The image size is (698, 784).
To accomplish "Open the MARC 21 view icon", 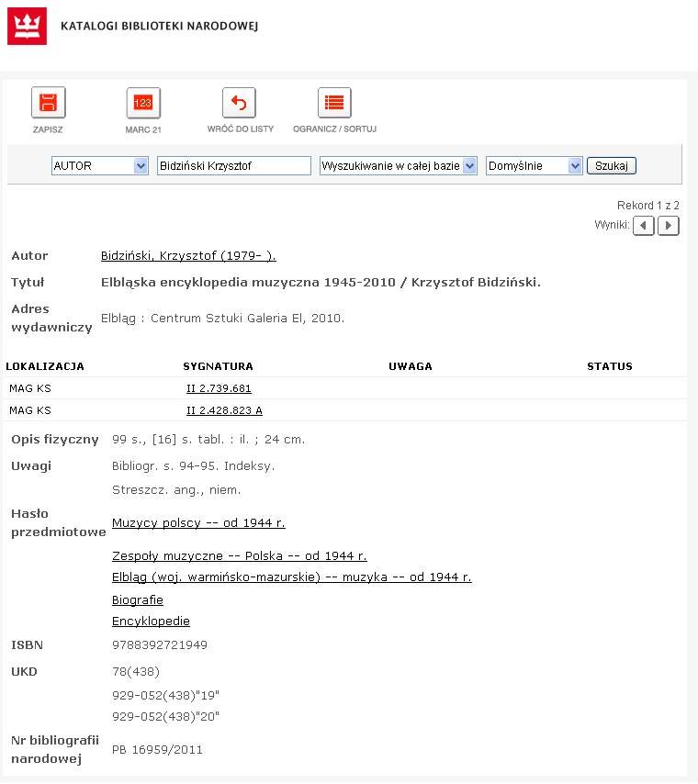I will click(143, 103).
